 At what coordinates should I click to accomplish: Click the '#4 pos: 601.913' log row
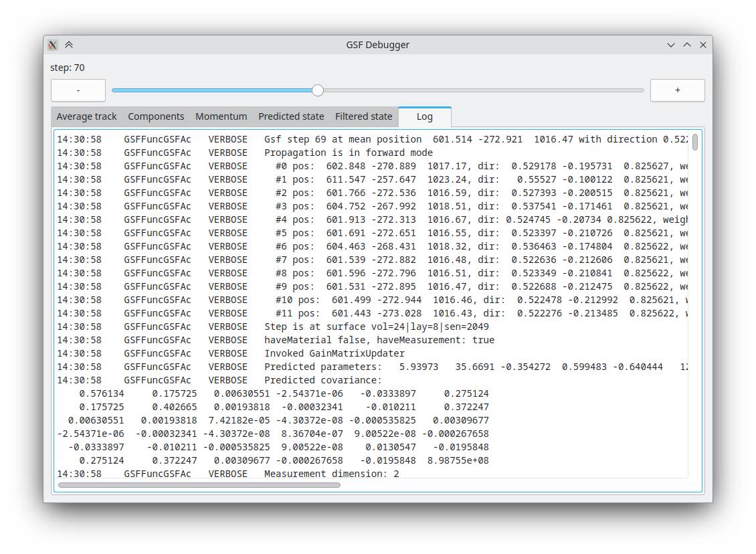pos(372,219)
